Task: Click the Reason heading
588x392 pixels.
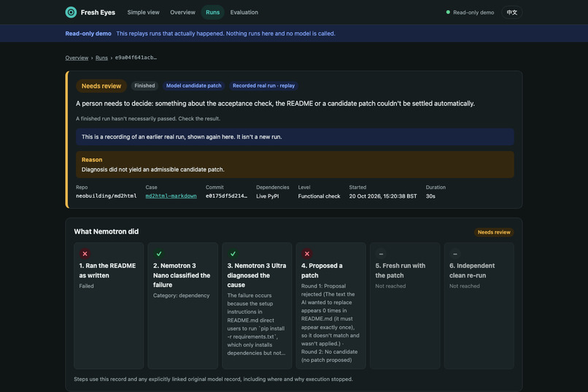Action: [92, 159]
